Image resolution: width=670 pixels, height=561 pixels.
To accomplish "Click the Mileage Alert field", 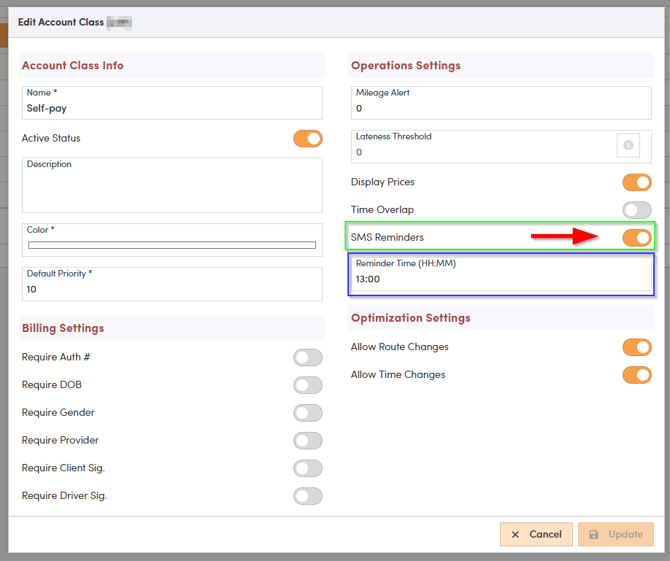I will 500,108.
